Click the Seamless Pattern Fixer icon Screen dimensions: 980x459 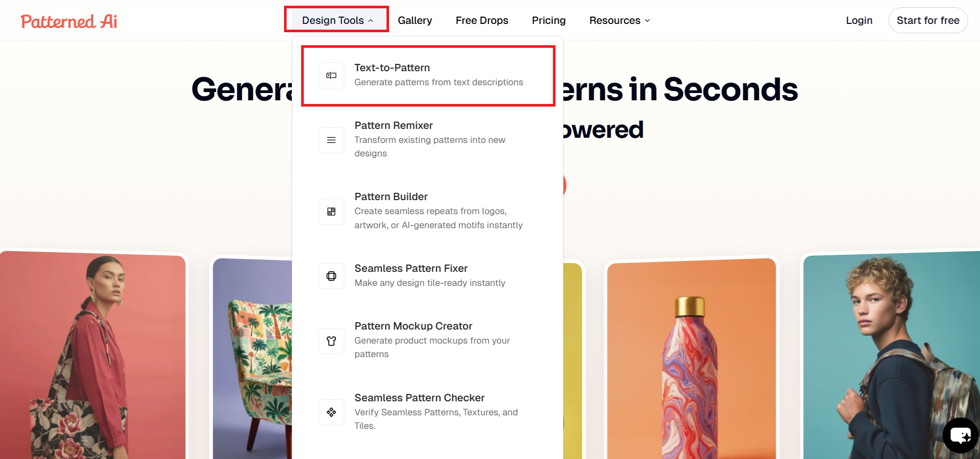pyautogui.click(x=331, y=276)
